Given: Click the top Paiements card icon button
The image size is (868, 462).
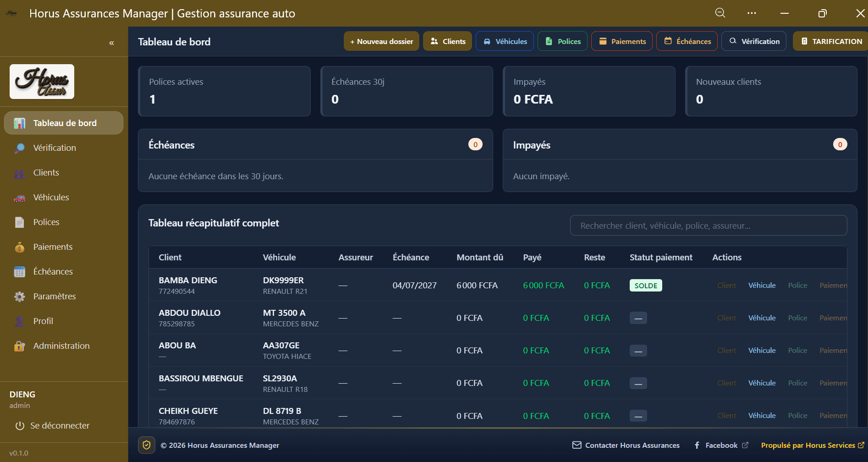Looking at the screenshot, I should tap(622, 41).
